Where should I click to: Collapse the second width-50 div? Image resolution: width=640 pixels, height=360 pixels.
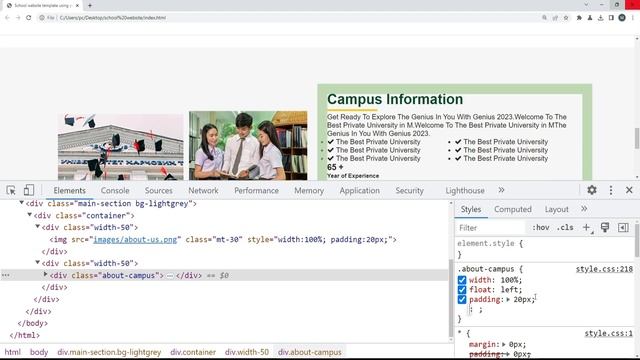[x=38, y=262]
